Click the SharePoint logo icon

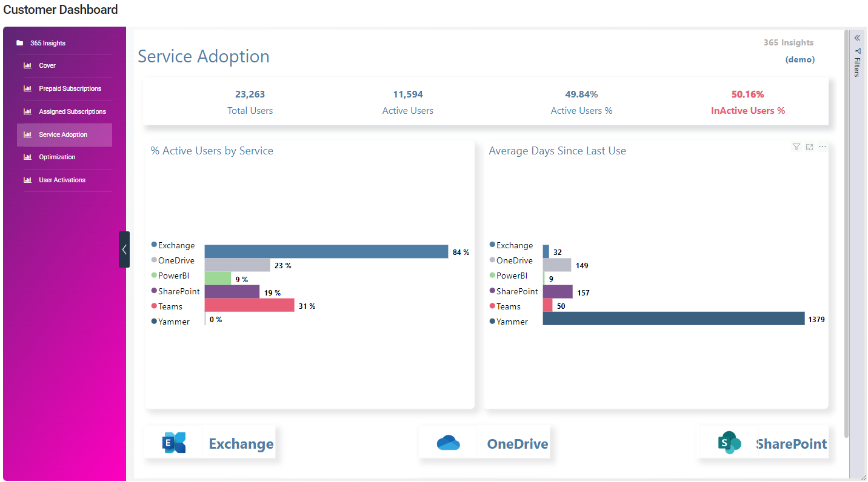(730, 443)
